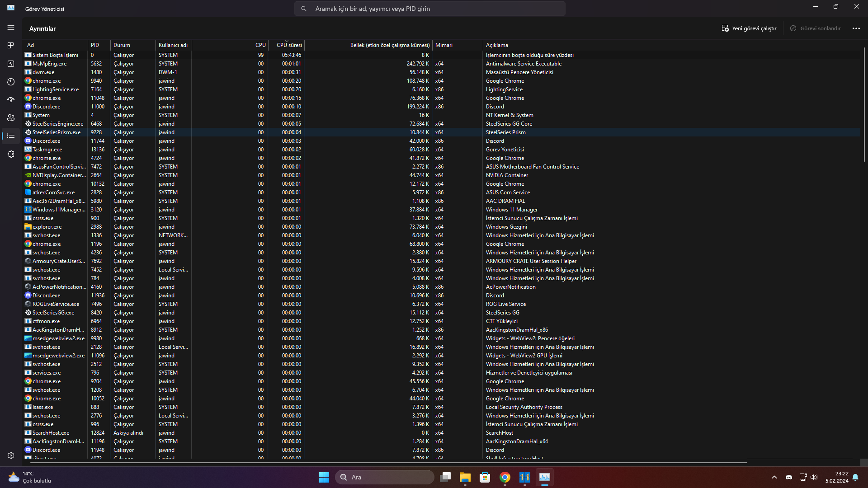868x488 pixels.
Task: Click Görevi sonlandır button
Action: 816,28
